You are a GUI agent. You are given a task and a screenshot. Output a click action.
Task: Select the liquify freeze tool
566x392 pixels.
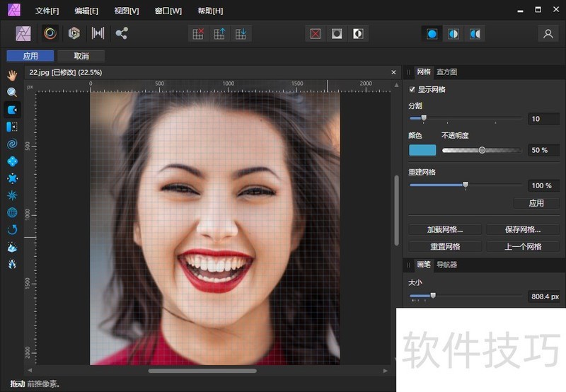coord(12,247)
